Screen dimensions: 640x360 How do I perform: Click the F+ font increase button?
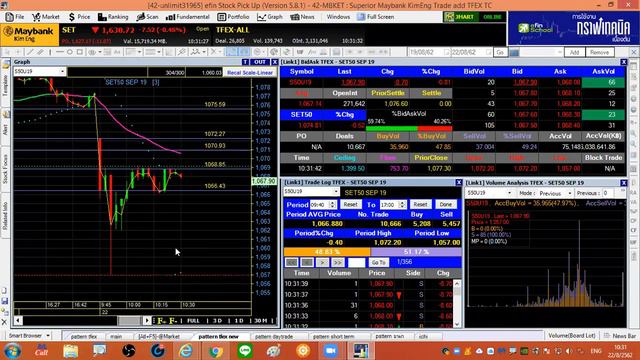point(162,321)
